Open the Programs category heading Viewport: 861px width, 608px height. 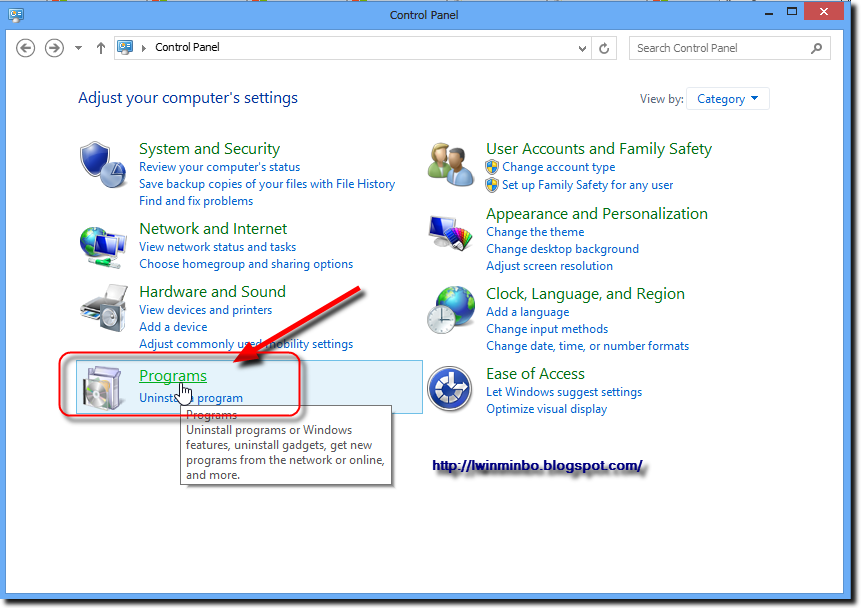[173, 376]
